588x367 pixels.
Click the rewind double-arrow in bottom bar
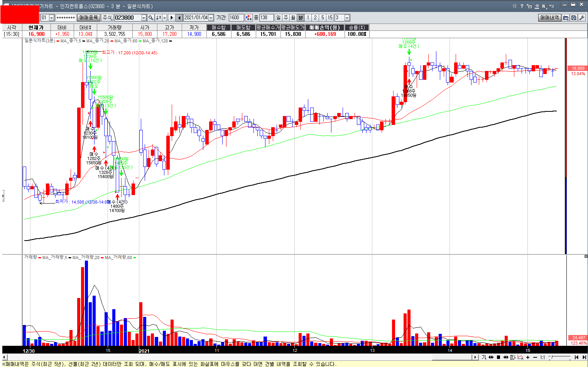tap(491, 357)
